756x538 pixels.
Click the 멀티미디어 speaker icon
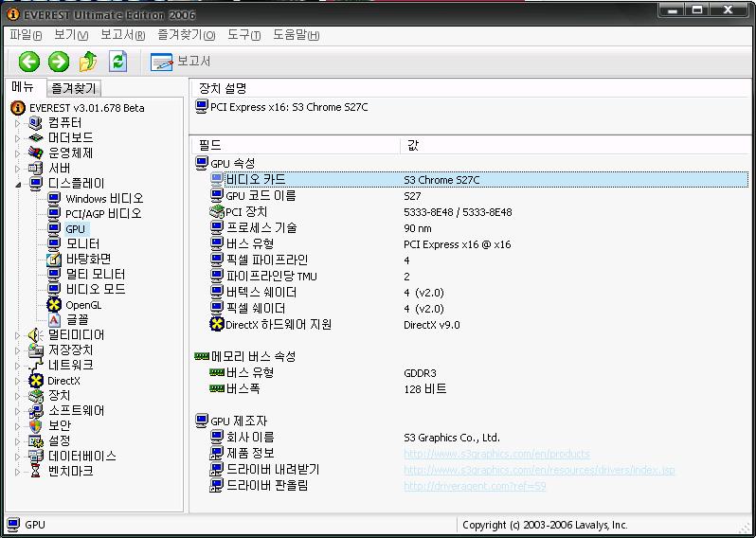(x=35, y=335)
